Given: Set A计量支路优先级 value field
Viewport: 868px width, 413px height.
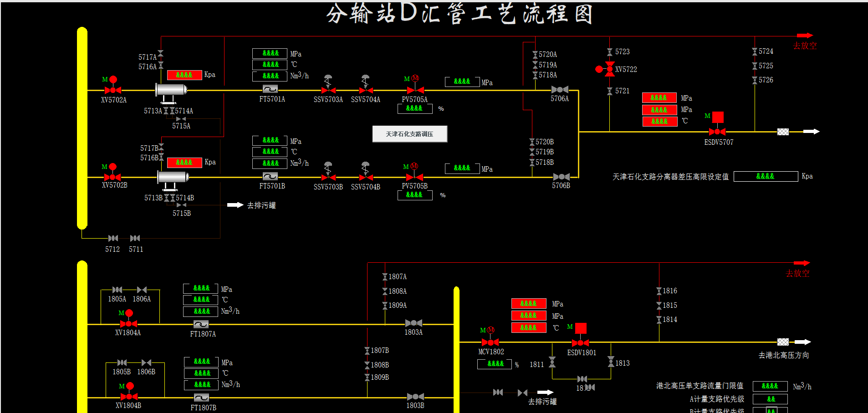Looking at the screenshot, I should (x=770, y=399).
